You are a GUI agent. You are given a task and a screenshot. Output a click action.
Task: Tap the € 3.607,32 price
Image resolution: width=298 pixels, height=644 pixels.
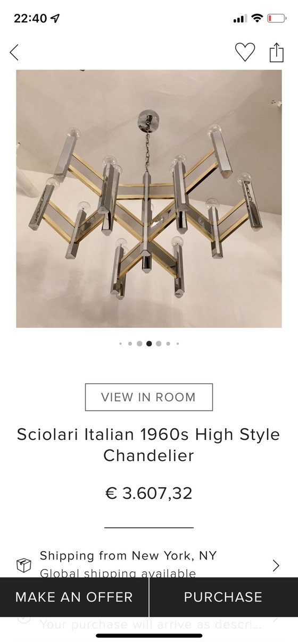(149, 493)
